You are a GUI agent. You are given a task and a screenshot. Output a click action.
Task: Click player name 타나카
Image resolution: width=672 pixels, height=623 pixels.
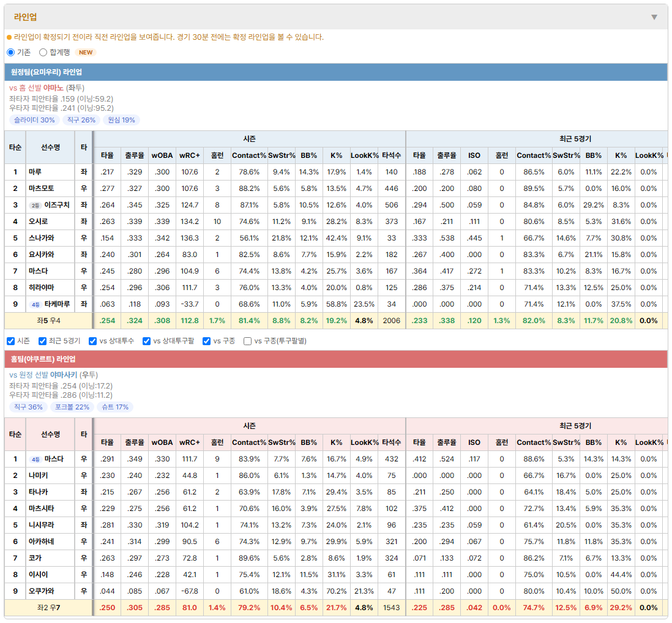coord(38,492)
